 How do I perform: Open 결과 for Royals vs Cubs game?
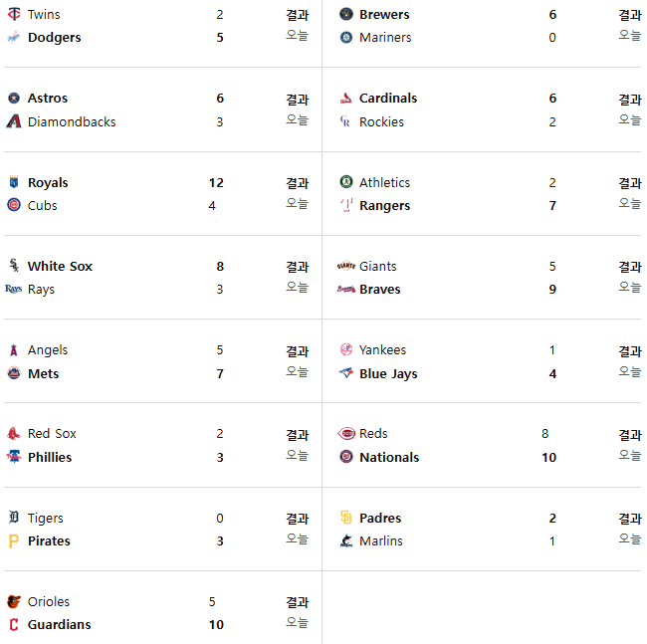tap(297, 183)
